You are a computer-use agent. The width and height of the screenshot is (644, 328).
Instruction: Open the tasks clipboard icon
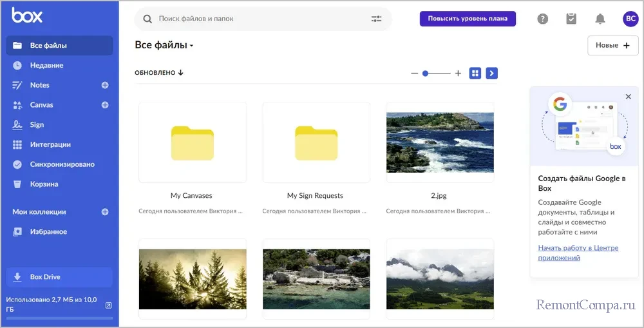(x=571, y=19)
